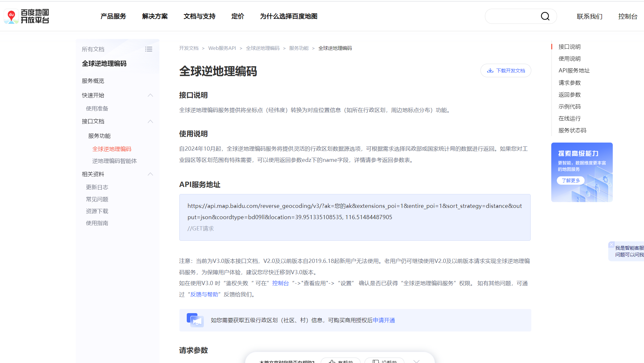Open 更新日志 in the sidebar
Viewport: 644px width, 363px height.
click(x=97, y=187)
